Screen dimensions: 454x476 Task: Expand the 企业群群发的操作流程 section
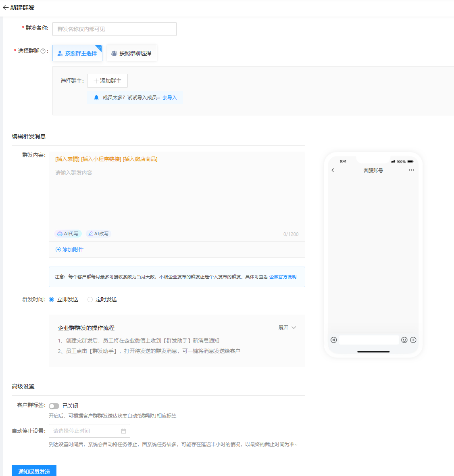[287, 328]
